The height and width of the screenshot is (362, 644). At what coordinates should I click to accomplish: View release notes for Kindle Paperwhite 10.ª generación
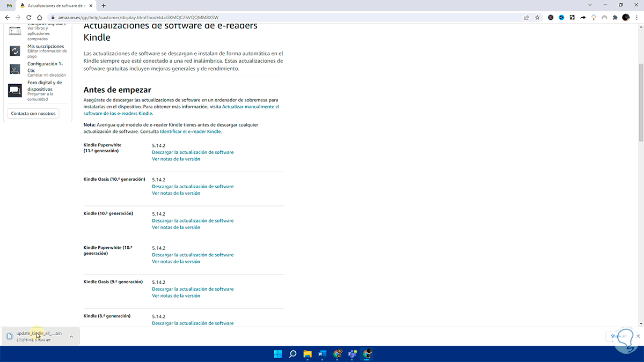click(176, 262)
